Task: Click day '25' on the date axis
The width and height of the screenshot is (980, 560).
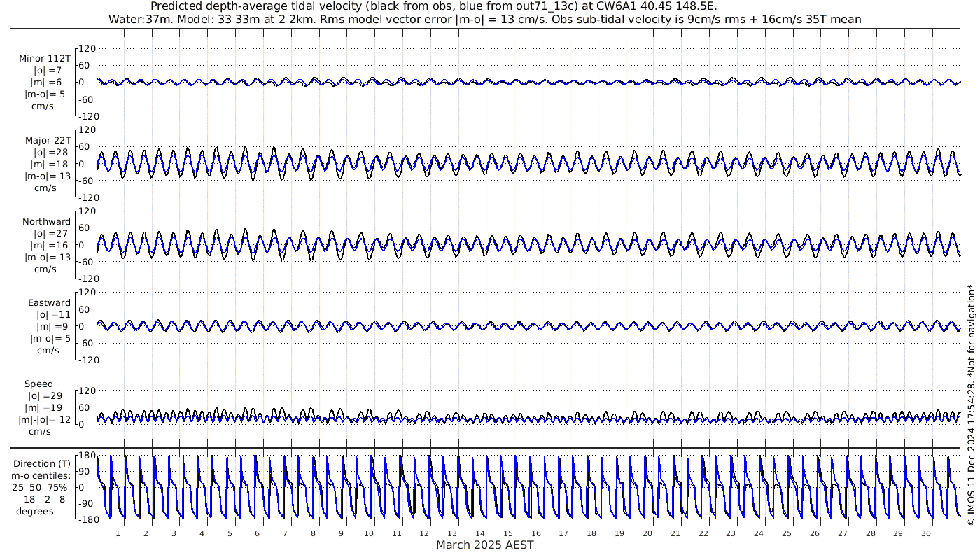Action: pos(787,533)
